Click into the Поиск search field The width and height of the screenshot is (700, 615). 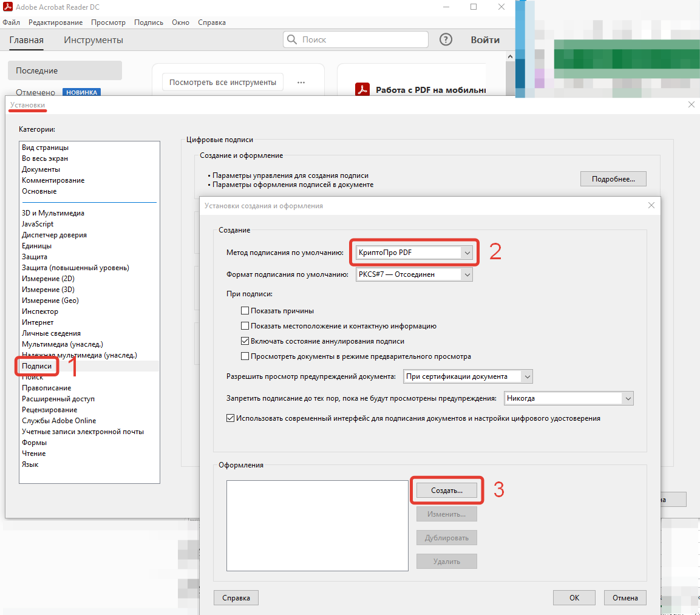[355, 39]
